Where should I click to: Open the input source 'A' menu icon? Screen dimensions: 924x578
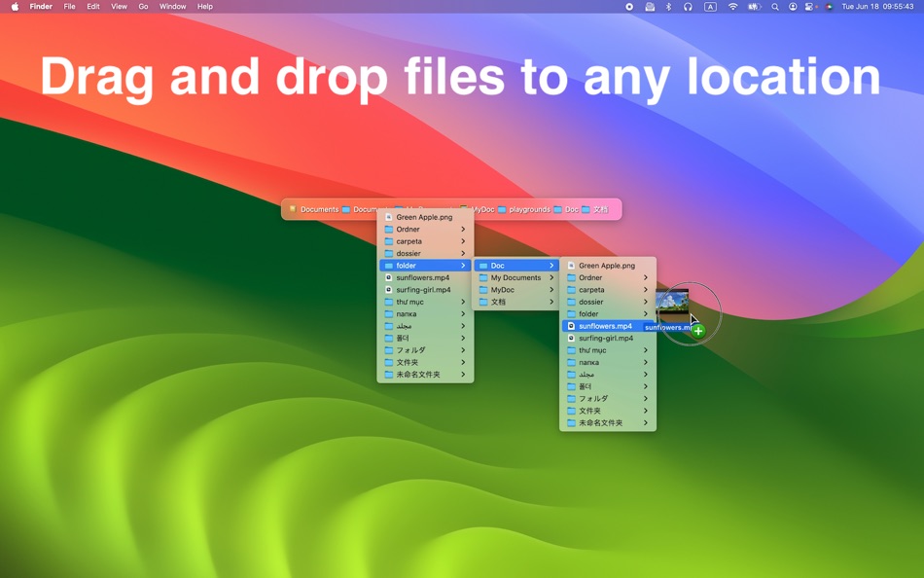point(710,7)
